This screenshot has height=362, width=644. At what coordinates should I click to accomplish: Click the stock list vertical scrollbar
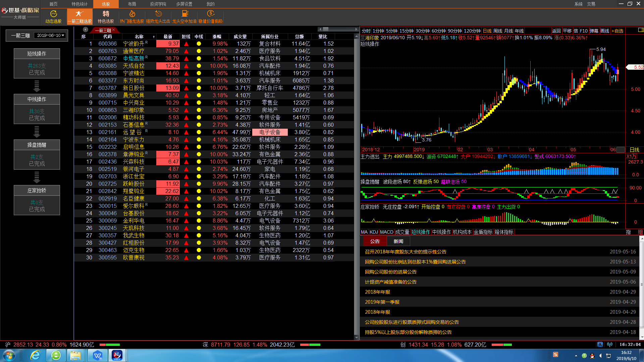tap(357, 186)
